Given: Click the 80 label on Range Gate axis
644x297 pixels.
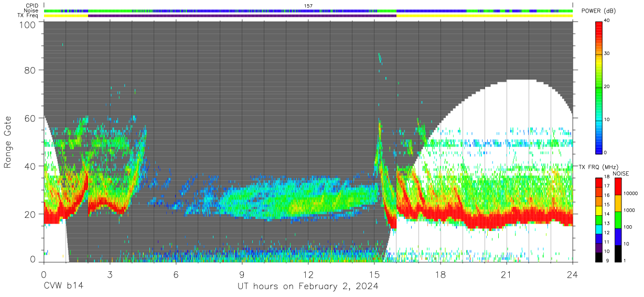Looking at the screenshot, I should point(29,70).
